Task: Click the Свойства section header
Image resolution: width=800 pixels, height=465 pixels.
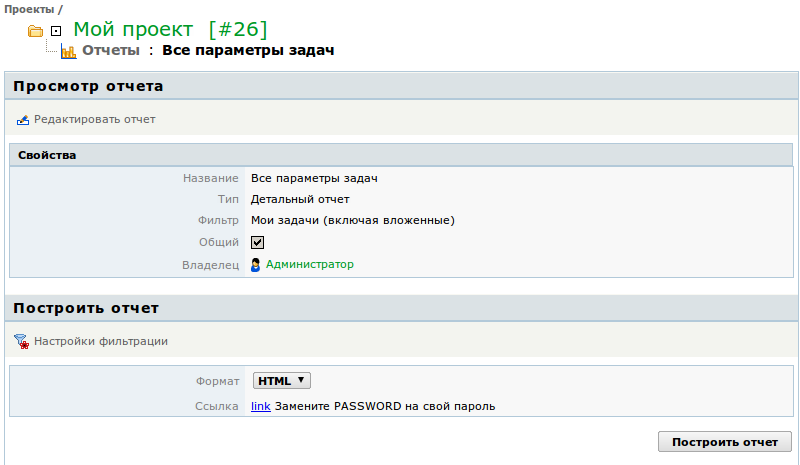Action: (x=47, y=155)
